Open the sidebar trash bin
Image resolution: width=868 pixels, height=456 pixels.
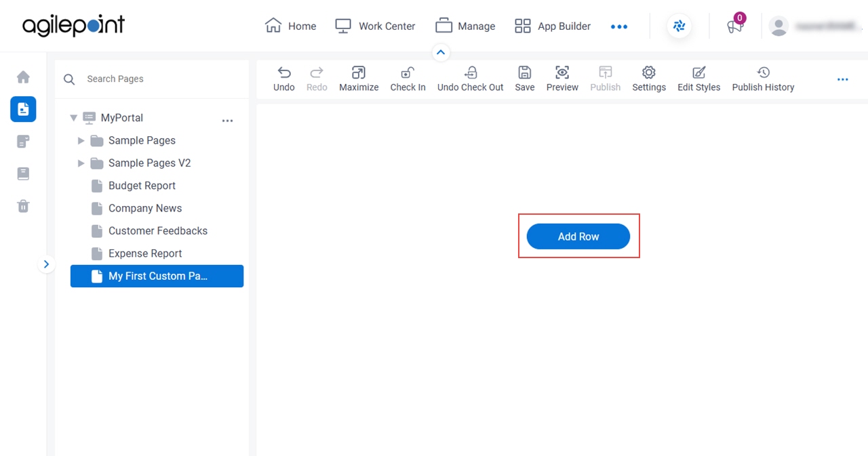(23, 206)
